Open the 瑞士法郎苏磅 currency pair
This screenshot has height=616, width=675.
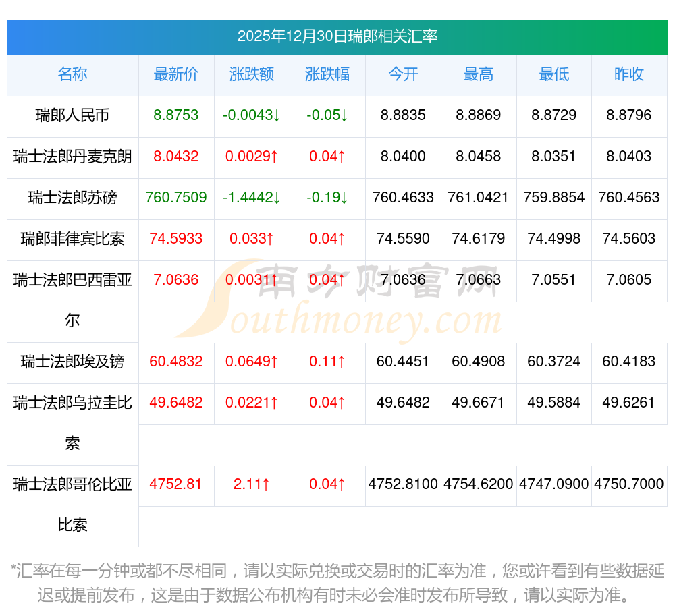coord(72,198)
